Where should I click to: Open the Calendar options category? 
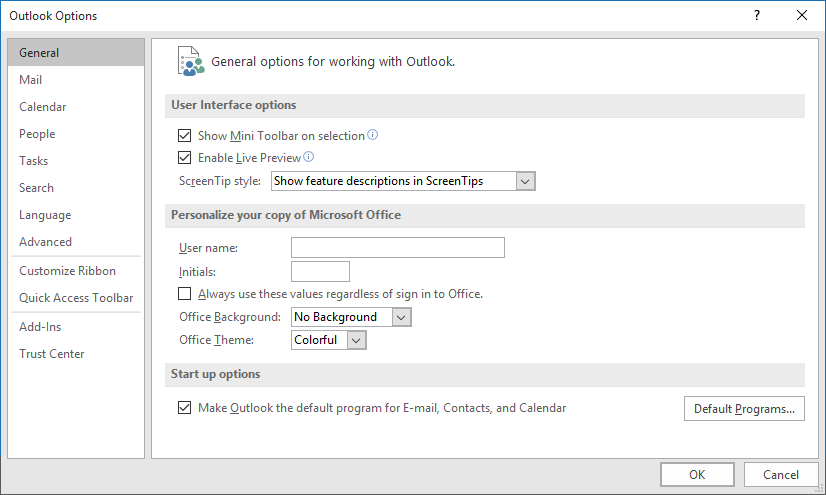(x=43, y=107)
